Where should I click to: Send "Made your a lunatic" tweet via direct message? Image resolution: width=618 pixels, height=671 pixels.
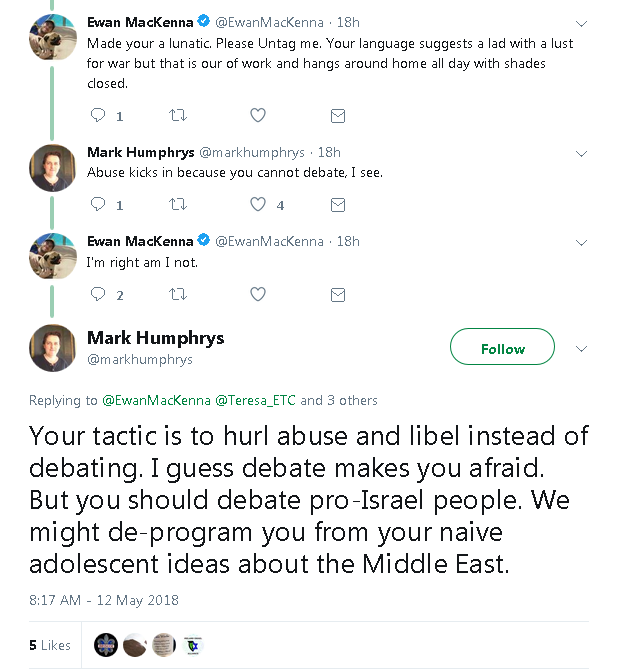pos(338,115)
